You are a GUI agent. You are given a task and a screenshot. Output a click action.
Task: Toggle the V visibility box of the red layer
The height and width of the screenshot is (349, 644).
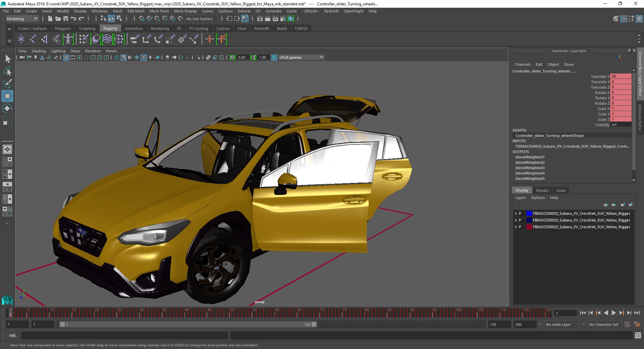click(x=516, y=227)
